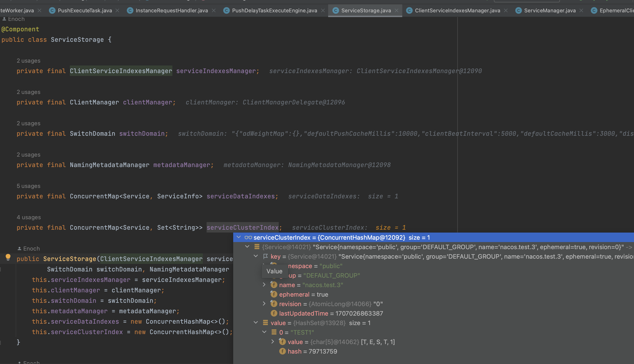Click the field icon next to char[5] value

click(x=282, y=342)
